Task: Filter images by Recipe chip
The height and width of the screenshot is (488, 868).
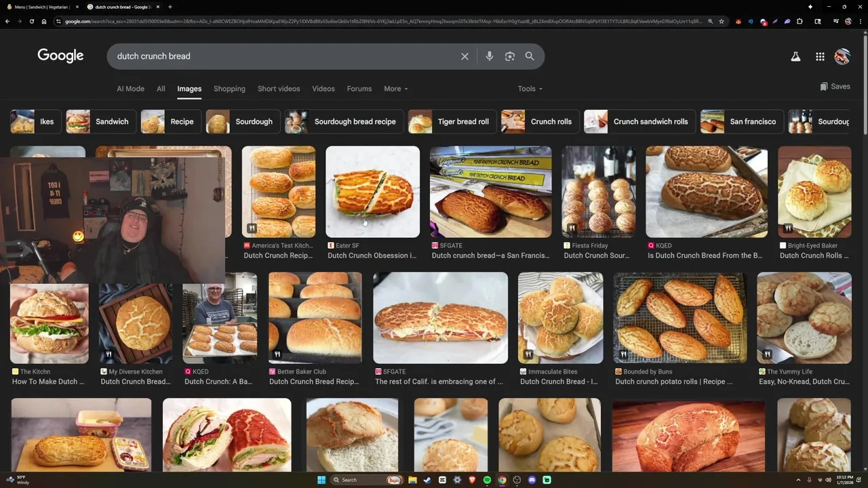Action: 171,121
